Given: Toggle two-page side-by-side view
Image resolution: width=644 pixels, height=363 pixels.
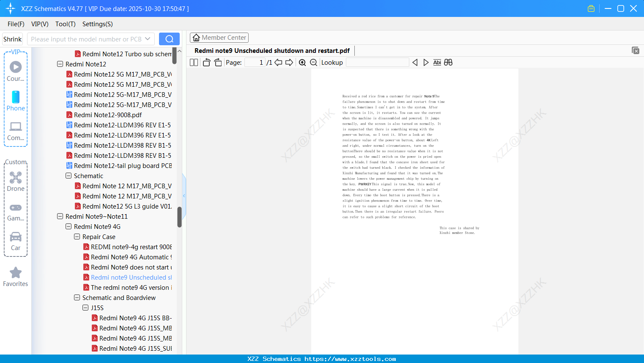Looking at the screenshot, I should point(194,63).
